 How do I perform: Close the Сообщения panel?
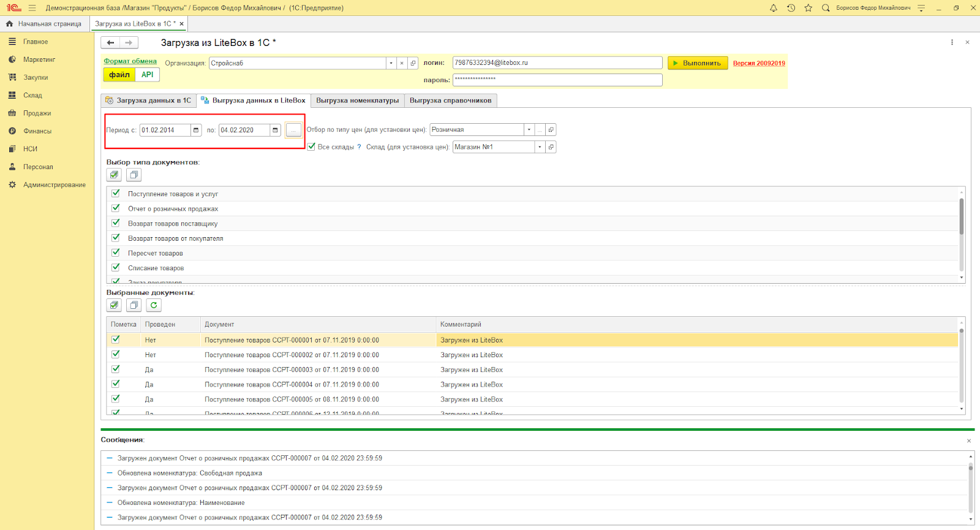tap(969, 441)
